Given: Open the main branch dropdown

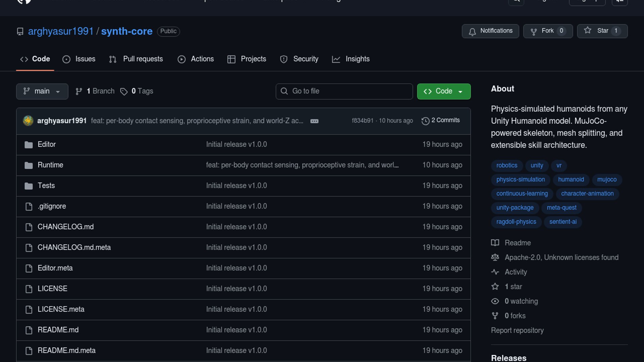Looking at the screenshot, I should tap(42, 91).
